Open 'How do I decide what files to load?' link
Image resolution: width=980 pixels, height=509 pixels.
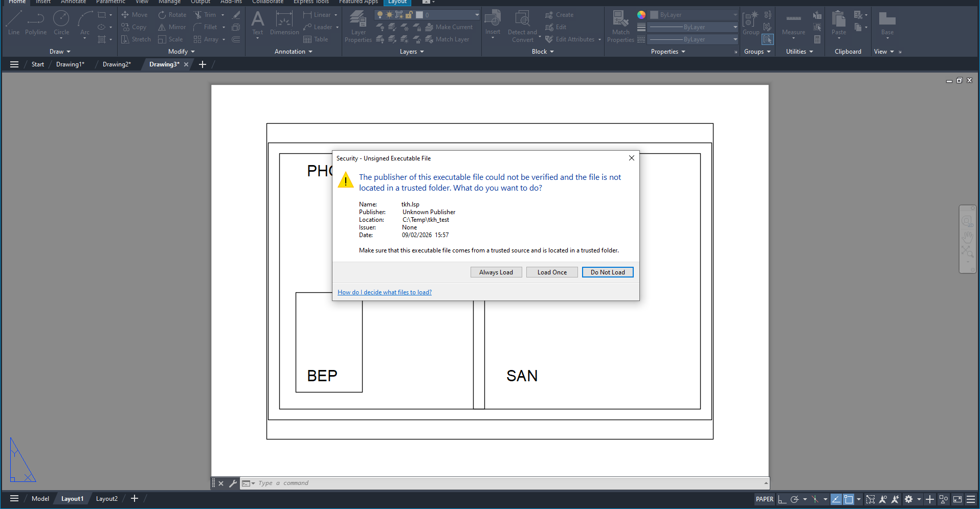385,292
